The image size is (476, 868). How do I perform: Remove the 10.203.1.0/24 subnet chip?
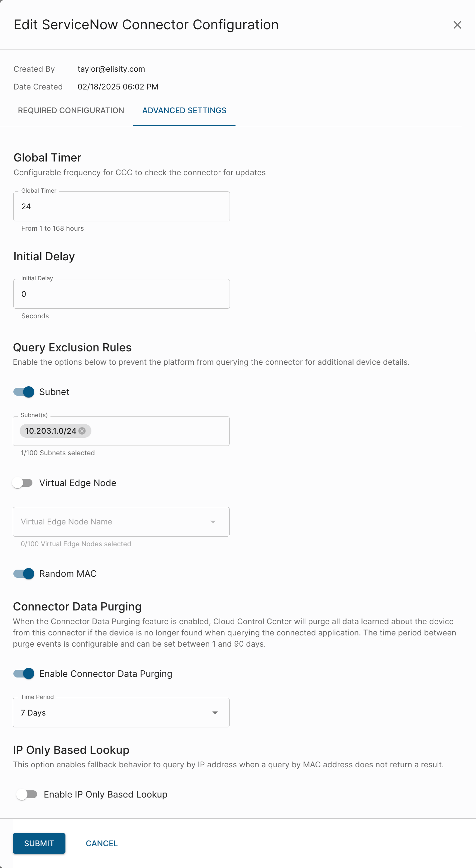(x=82, y=431)
